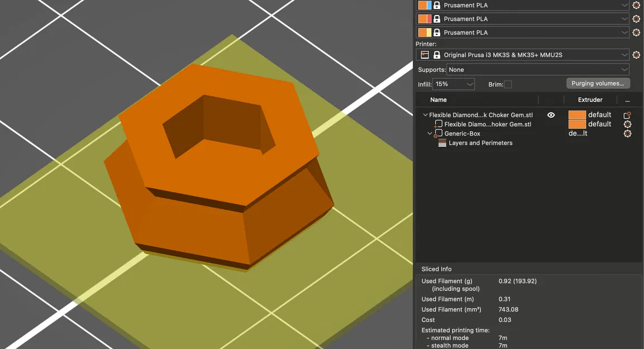Image resolution: width=644 pixels, height=349 pixels.
Task: Click normal mode time value 7m
Action: pyautogui.click(x=503, y=338)
